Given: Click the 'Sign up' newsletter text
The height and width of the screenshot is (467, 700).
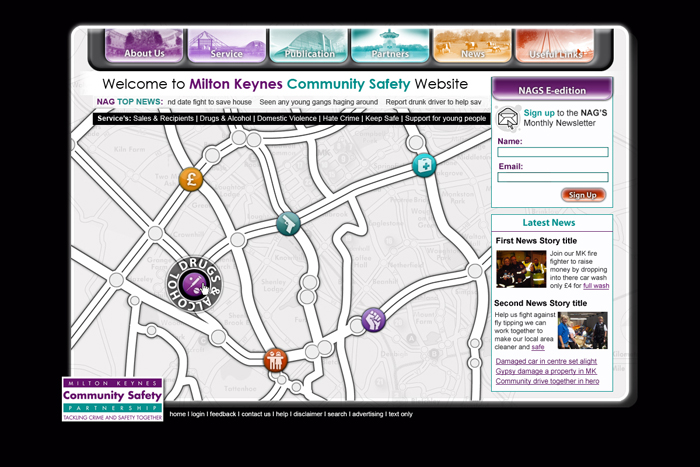Looking at the screenshot, I should click(x=539, y=113).
